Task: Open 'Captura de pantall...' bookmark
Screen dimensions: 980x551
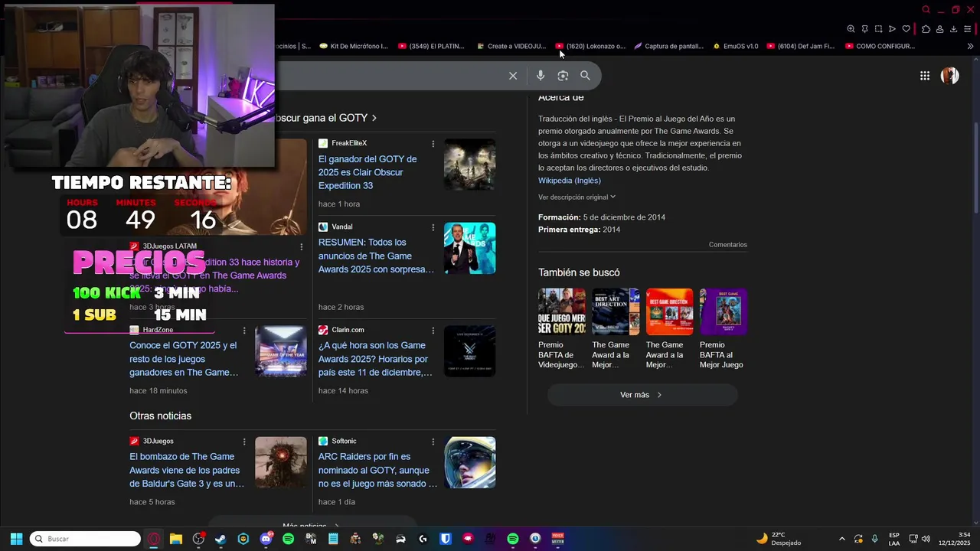Action: point(668,46)
